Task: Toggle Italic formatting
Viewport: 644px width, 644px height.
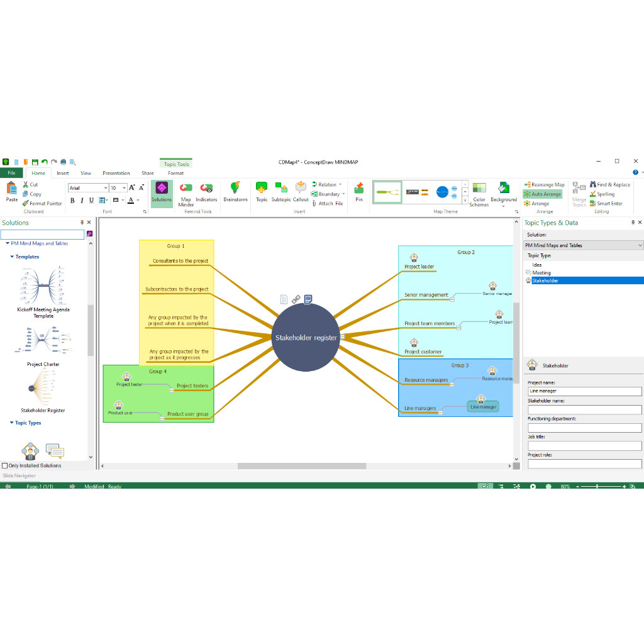Action: click(82, 201)
